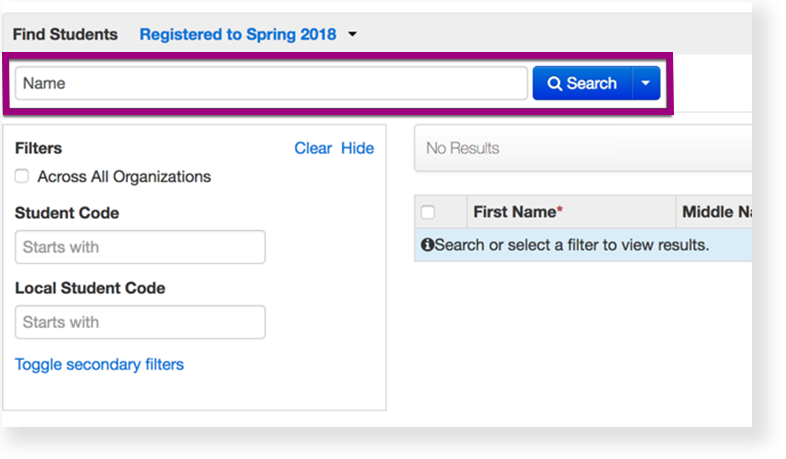
Task: Click the Filters panel heading
Action: [38, 148]
